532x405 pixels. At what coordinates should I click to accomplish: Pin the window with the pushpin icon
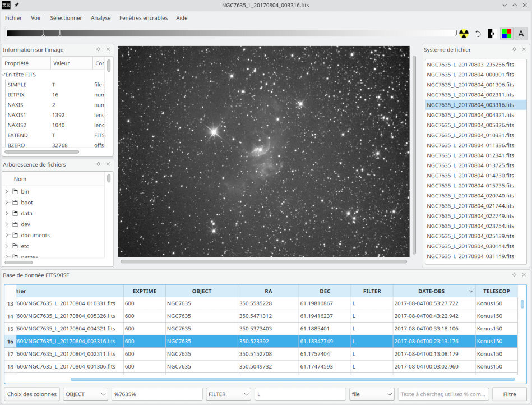coord(16,5)
